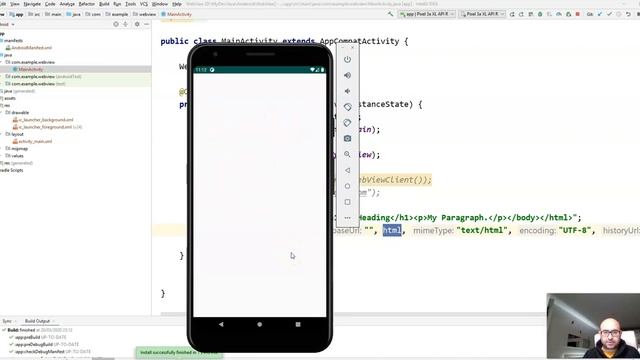Open the Tools menu
The width and height of the screenshot is (640, 360).
click(130, 4)
